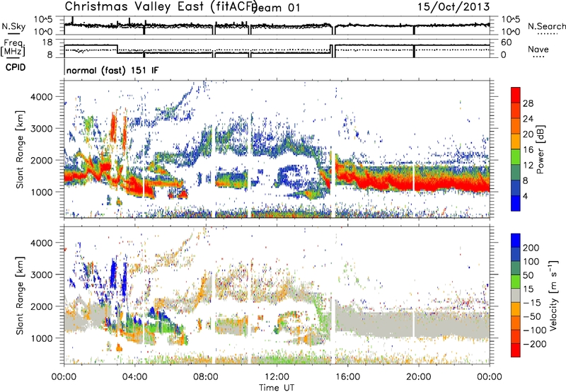The image size is (566, 392).
Task: Click the left-side '10^5' noise axis value
Action: [x=43, y=19]
